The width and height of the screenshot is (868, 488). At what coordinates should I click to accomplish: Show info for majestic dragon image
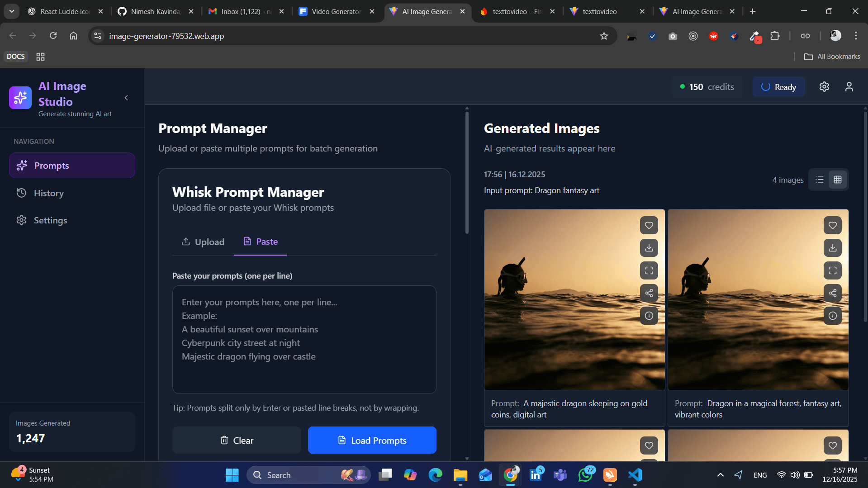pos(649,316)
